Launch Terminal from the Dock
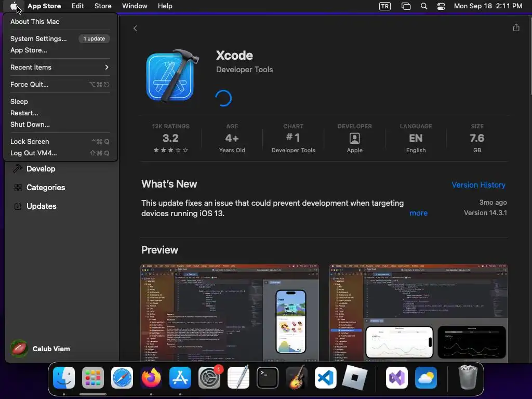The image size is (532, 399). [x=268, y=378]
